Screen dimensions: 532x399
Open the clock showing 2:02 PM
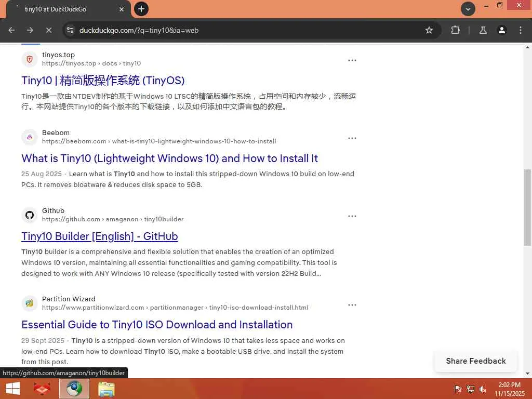pos(509,389)
